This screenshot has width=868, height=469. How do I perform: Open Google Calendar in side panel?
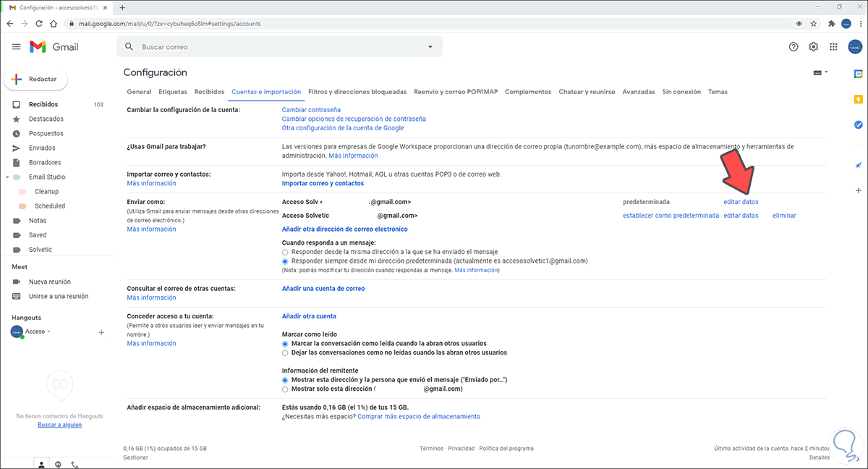pos(858,74)
